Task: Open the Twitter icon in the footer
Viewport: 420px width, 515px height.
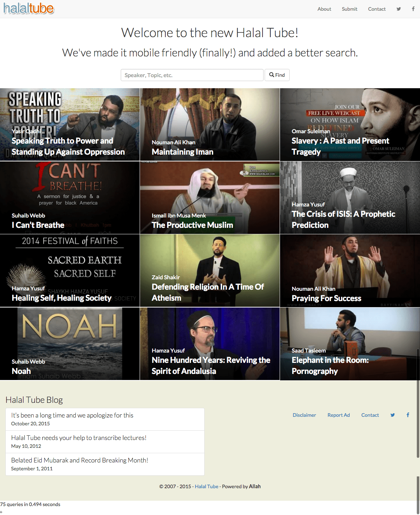Action: click(392, 415)
